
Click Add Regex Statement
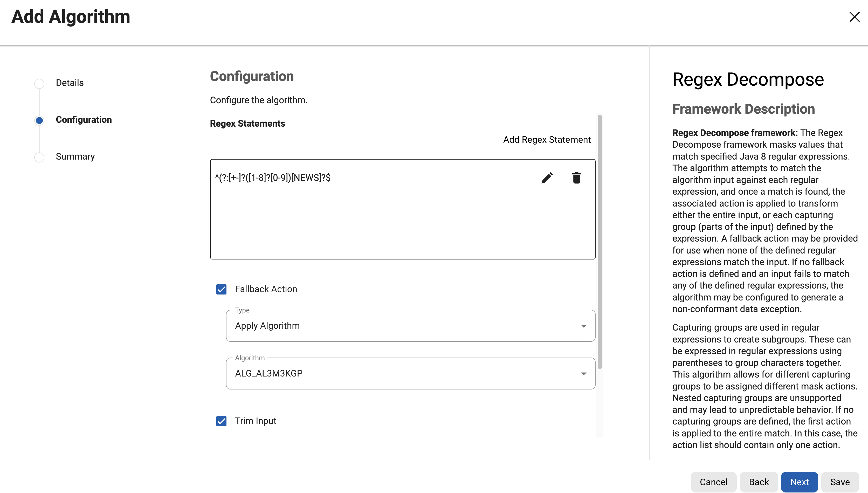[x=547, y=140]
